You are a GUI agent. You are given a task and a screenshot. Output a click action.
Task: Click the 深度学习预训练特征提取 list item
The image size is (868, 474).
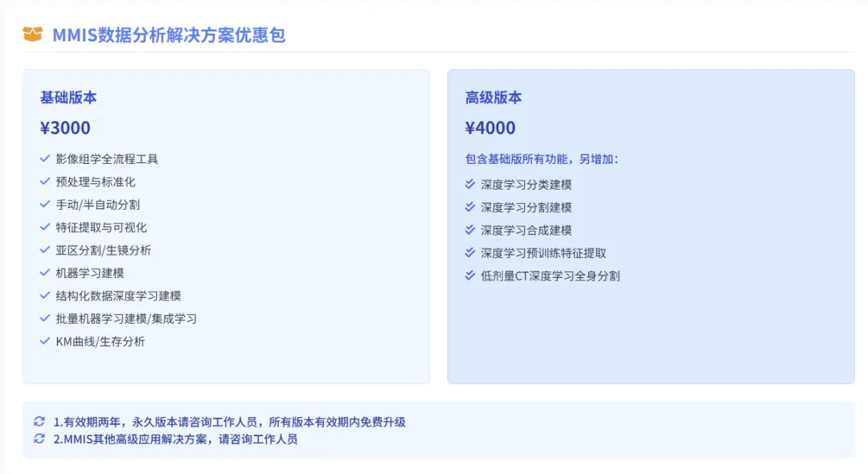pyautogui.click(x=543, y=253)
